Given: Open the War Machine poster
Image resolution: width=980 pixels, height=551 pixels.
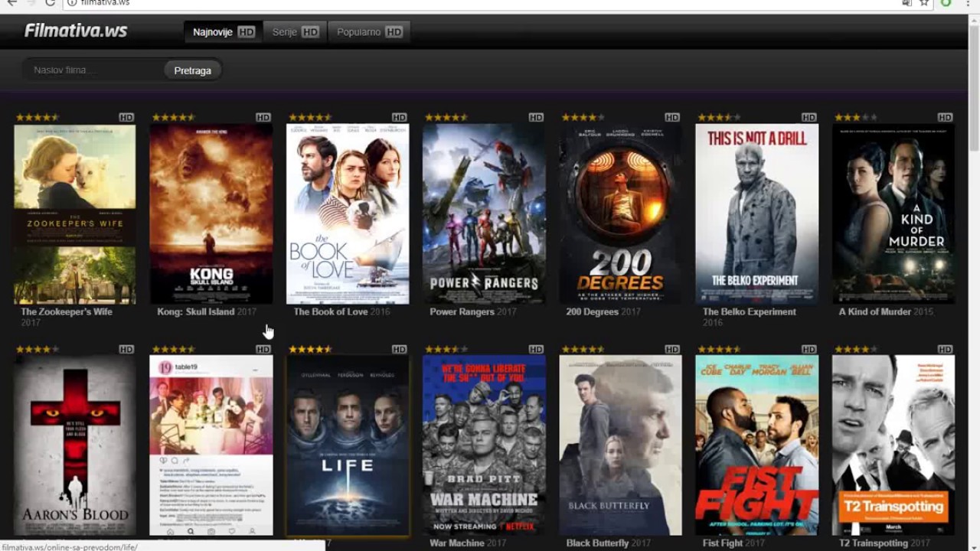Looking at the screenshot, I should click(x=484, y=445).
